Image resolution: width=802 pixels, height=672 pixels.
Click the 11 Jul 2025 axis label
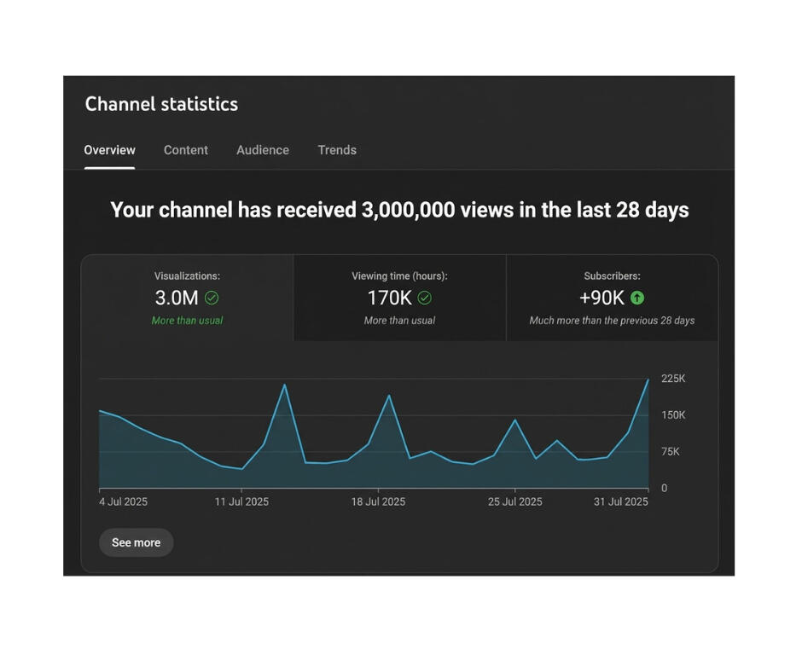coord(241,501)
